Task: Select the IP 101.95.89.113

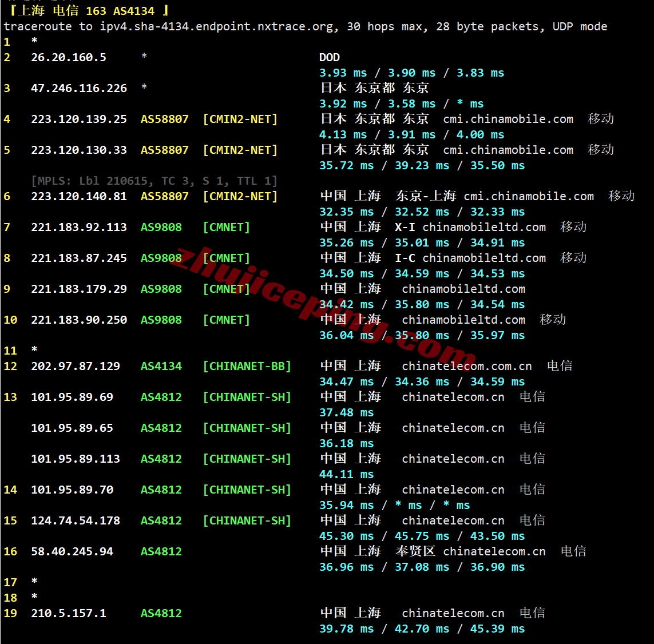Action: click(x=76, y=459)
